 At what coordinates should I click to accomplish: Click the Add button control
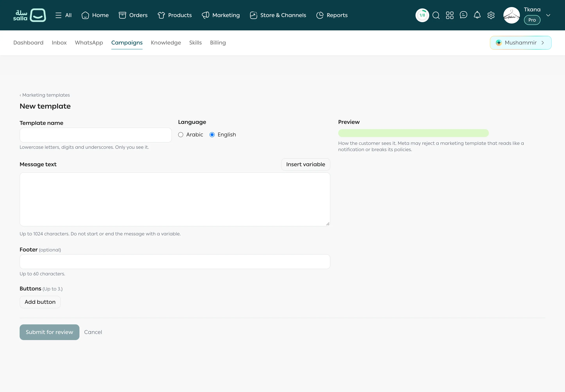coord(40,302)
